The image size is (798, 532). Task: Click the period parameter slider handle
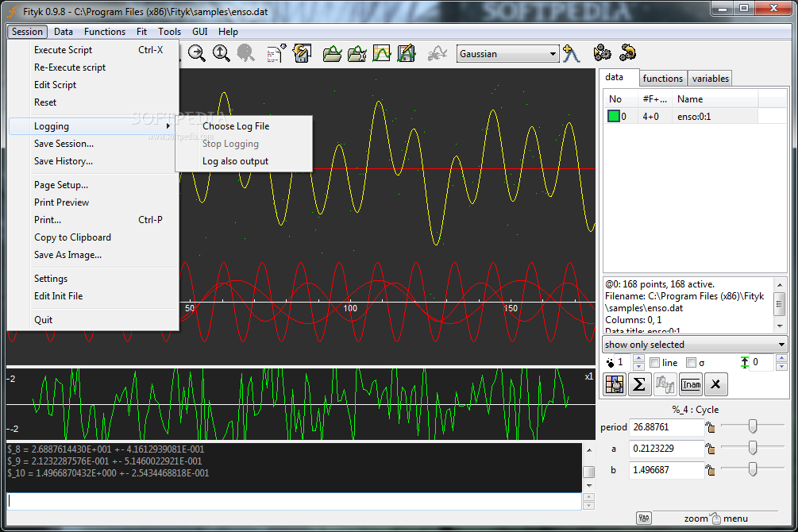point(753,426)
